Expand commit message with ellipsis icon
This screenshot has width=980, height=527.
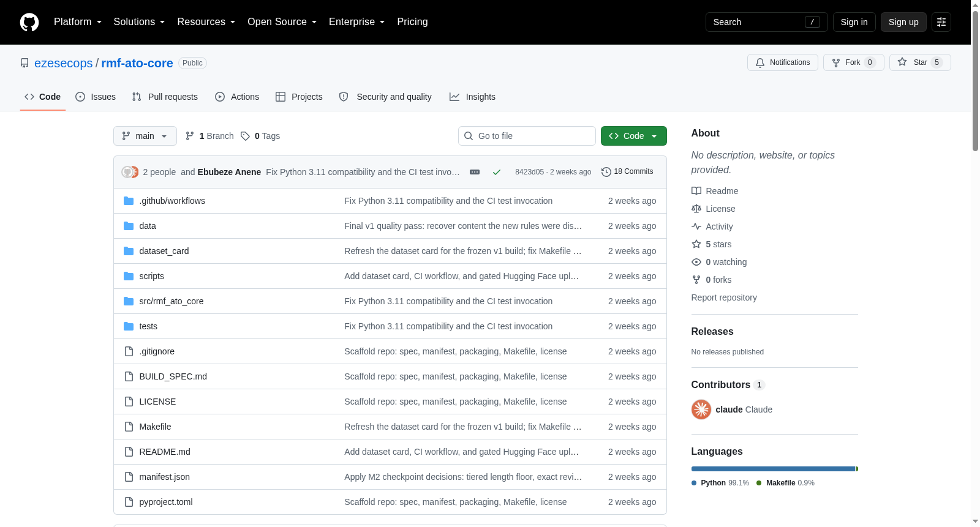[x=475, y=172]
